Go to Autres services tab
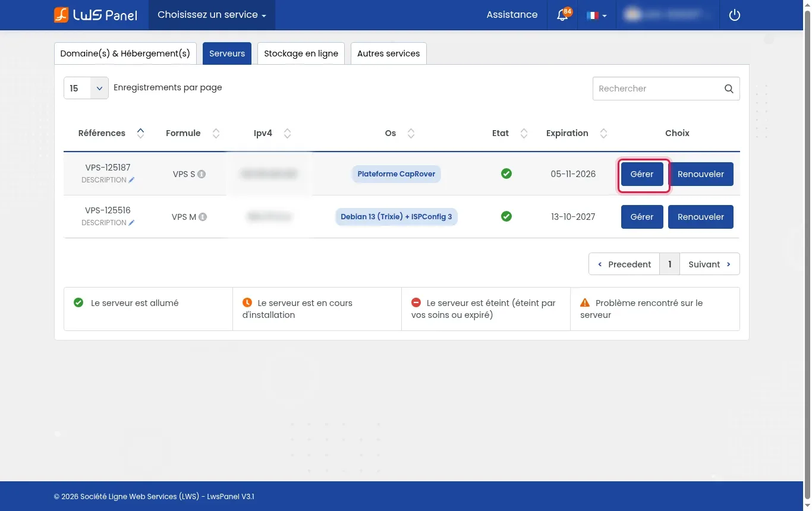This screenshot has width=812, height=511. tap(389, 53)
